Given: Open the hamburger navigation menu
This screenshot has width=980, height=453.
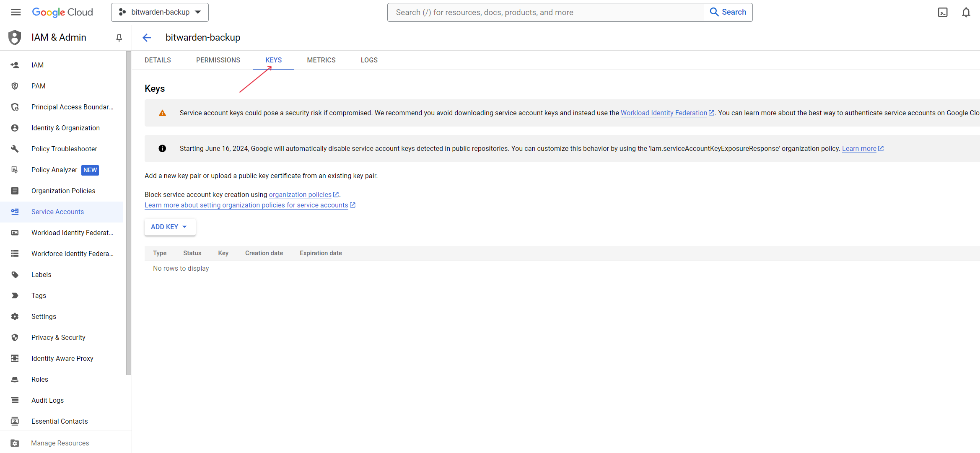Looking at the screenshot, I should pos(16,12).
